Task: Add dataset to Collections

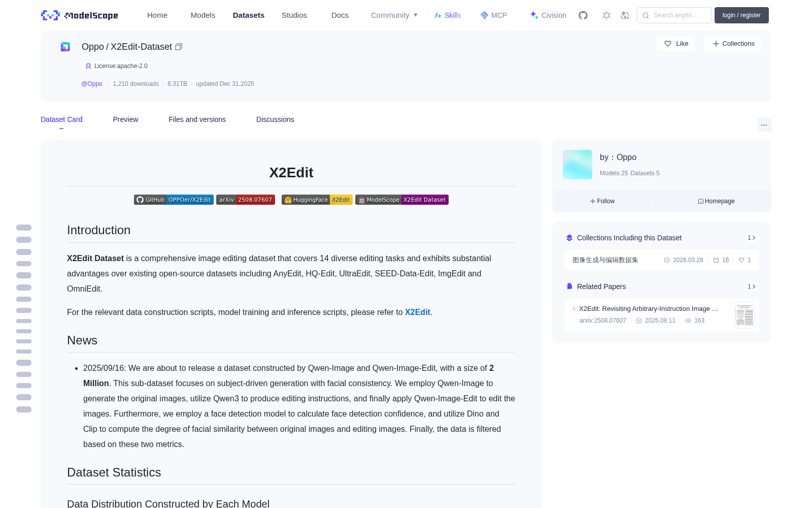Action: tap(733, 44)
